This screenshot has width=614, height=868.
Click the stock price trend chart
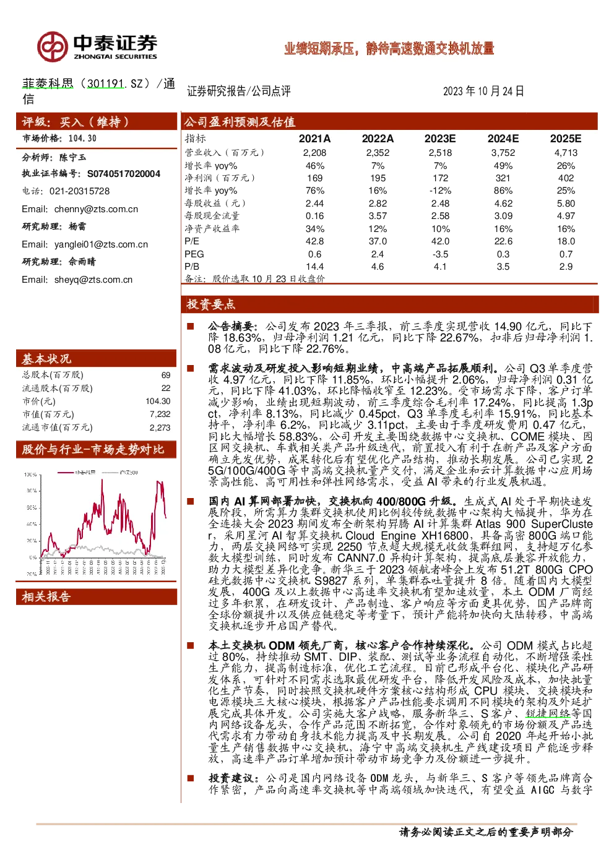(x=97, y=523)
